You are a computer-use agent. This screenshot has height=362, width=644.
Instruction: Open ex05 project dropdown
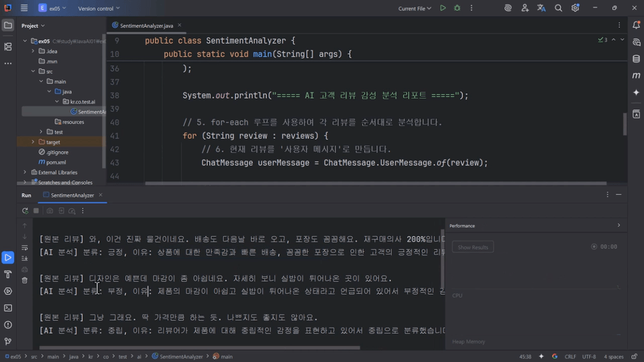(x=52, y=8)
